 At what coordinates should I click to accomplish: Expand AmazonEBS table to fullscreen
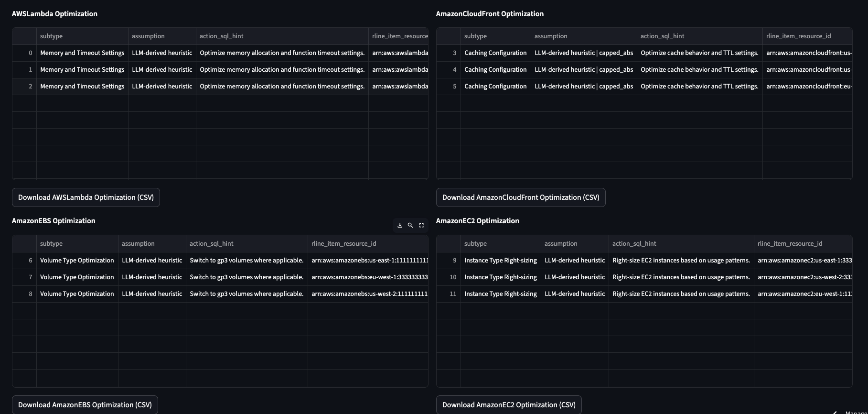421,225
